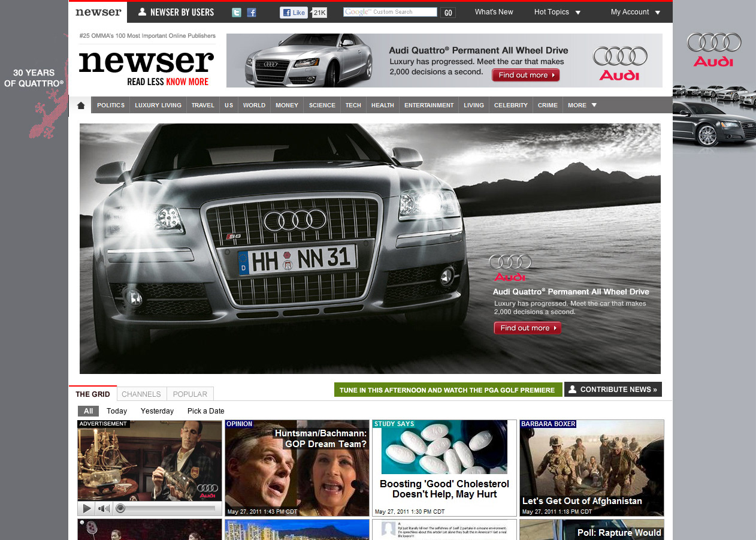This screenshot has height=540, width=756.
Task: Click the Audi logo in the hero ad
Action: (510, 268)
